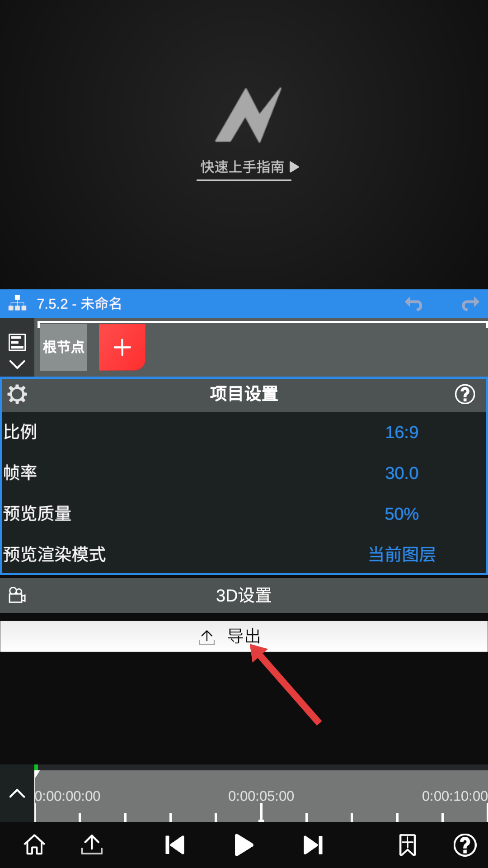The image size is (488, 868).
Task: Expand the timeline with the up chevron
Action: (17, 793)
